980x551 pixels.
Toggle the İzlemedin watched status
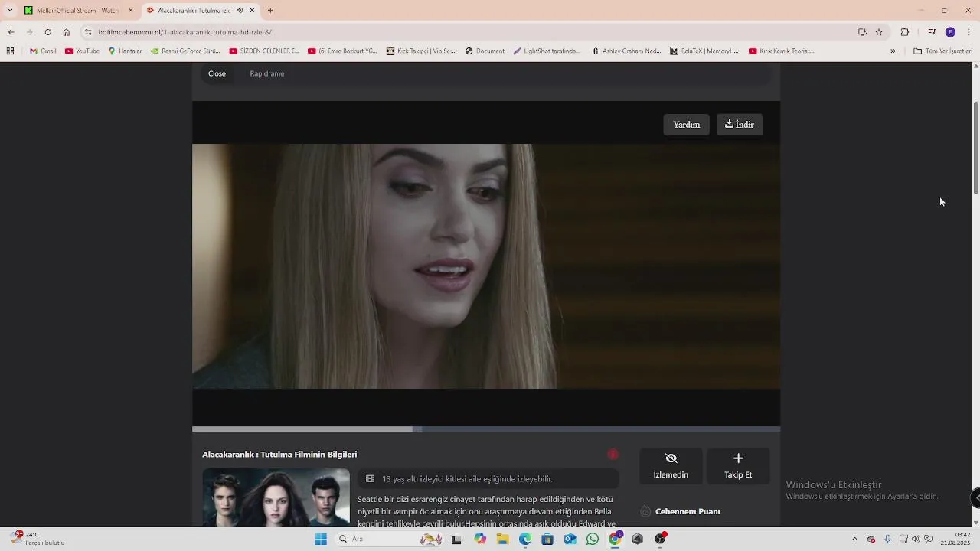[671, 465]
